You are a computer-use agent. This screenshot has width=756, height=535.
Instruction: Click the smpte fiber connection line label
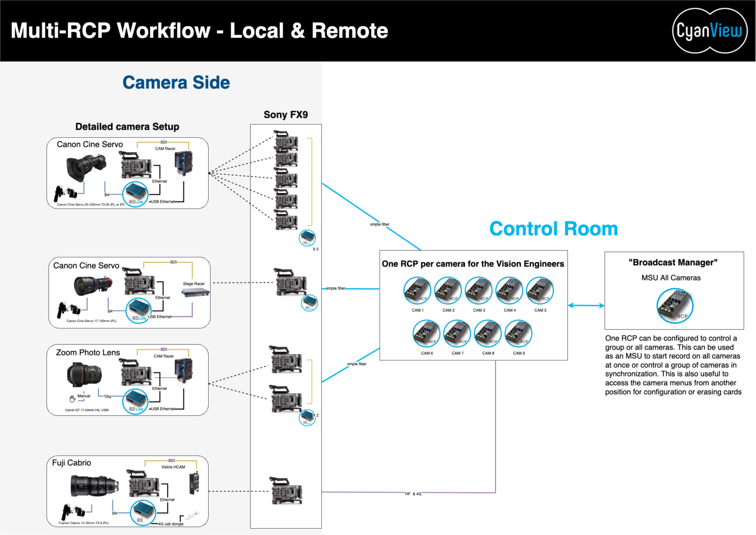379,224
